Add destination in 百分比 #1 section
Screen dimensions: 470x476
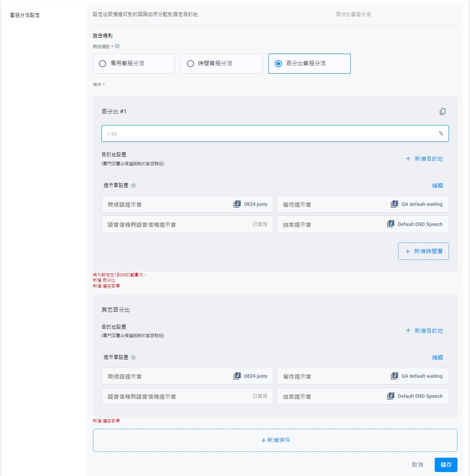point(424,159)
